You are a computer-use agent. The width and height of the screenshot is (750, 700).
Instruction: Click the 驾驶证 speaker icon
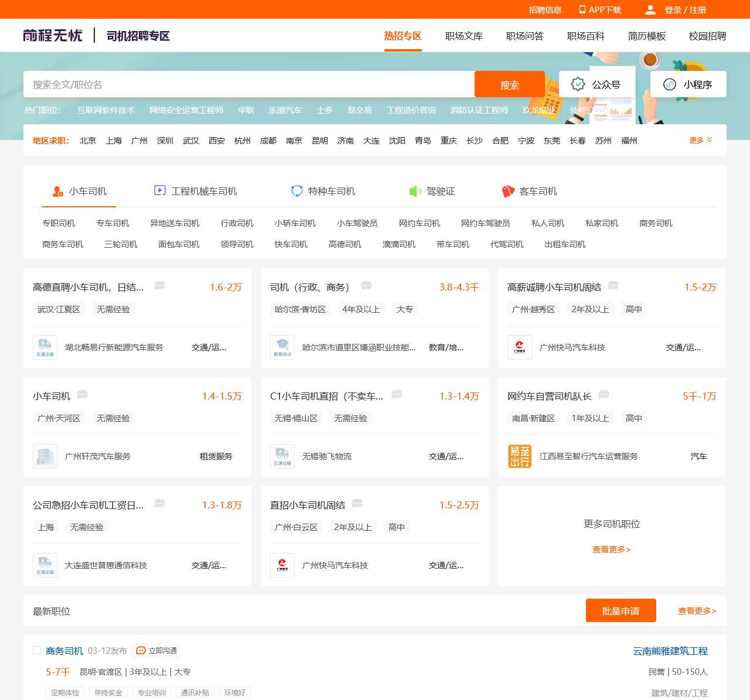(415, 191)
